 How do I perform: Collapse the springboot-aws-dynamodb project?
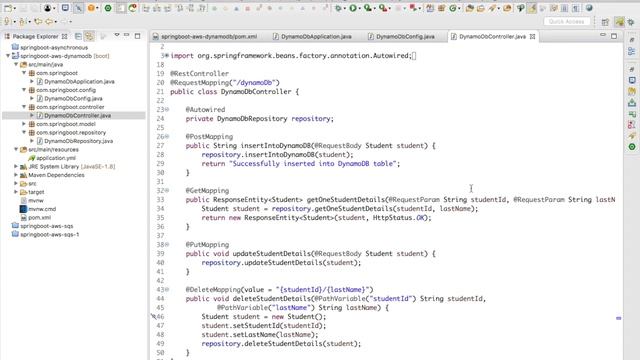pyautogui.click(x=8, y=56)
